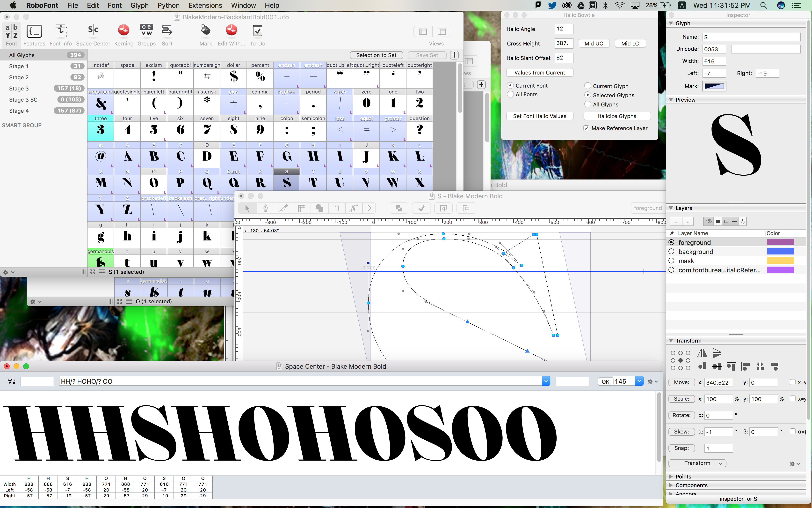Image resolution: width=812 pixels, height=508 pixels.
Task: Toggle the layer visibility eye icon
Action: [x=709, y=221]
